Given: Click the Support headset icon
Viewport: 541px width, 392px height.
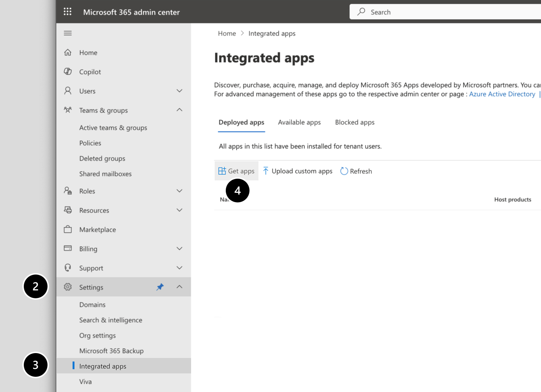Looking at the screenshot, I should (x=68, y=268).
